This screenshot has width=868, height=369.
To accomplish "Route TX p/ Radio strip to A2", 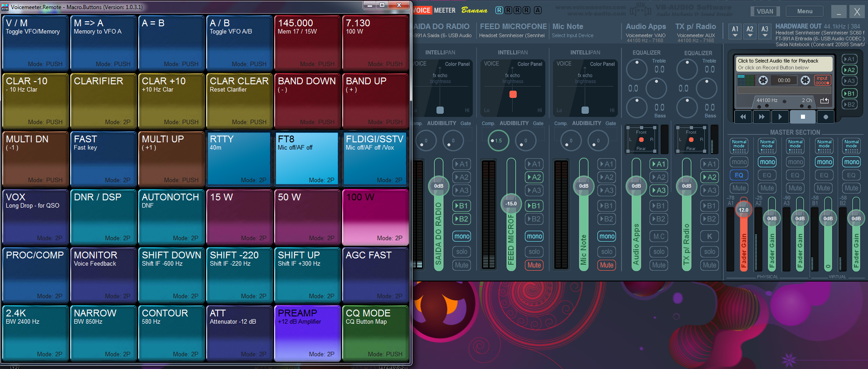I will pos(710,177).
